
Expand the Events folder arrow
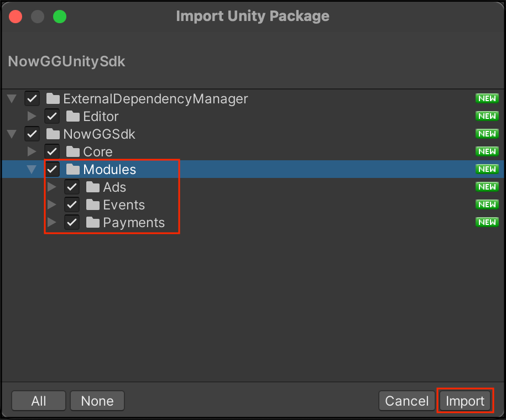point(52,205)
